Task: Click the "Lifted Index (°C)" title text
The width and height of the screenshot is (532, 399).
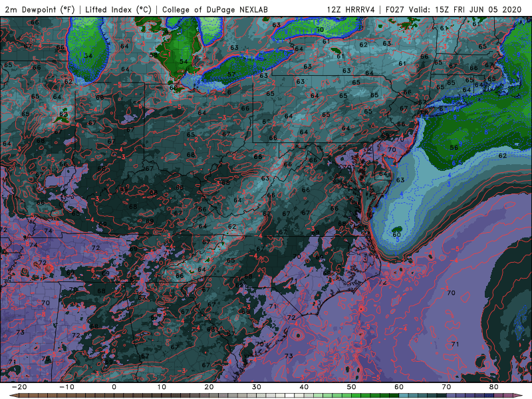Action: (118, 9)
